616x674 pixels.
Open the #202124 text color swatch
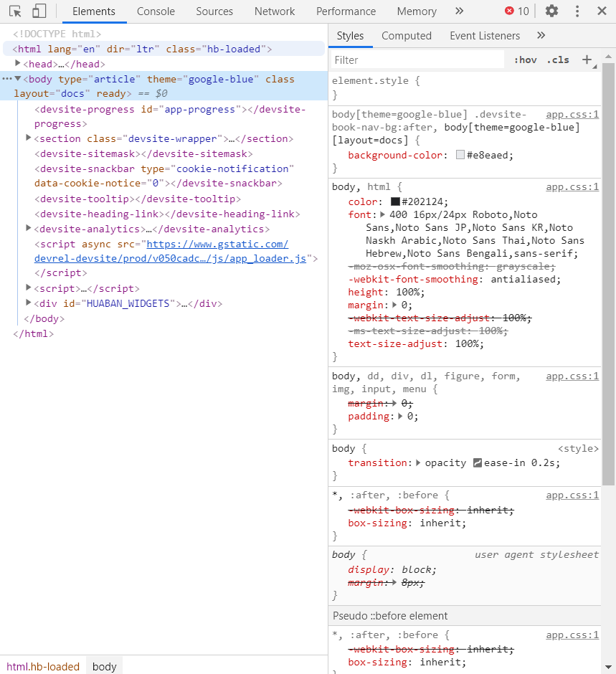pyautogui.click(x=395, y=201)
